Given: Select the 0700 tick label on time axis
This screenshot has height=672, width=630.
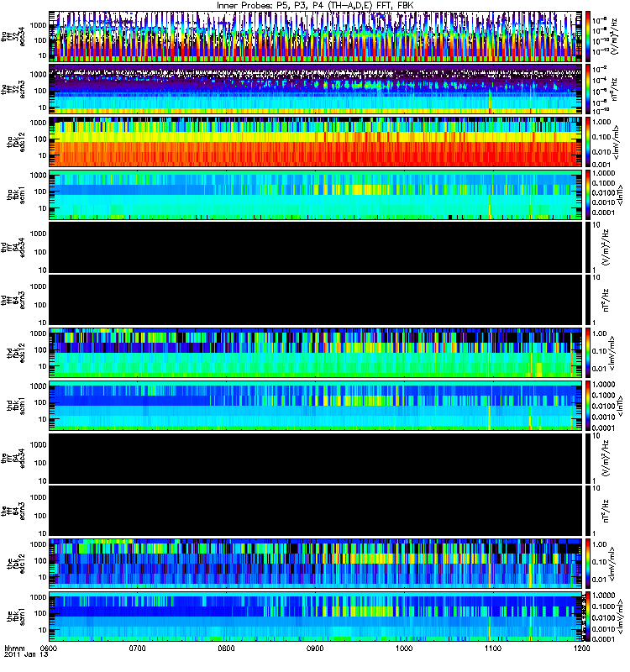Looking at the screenshot, I should (138, 648).
